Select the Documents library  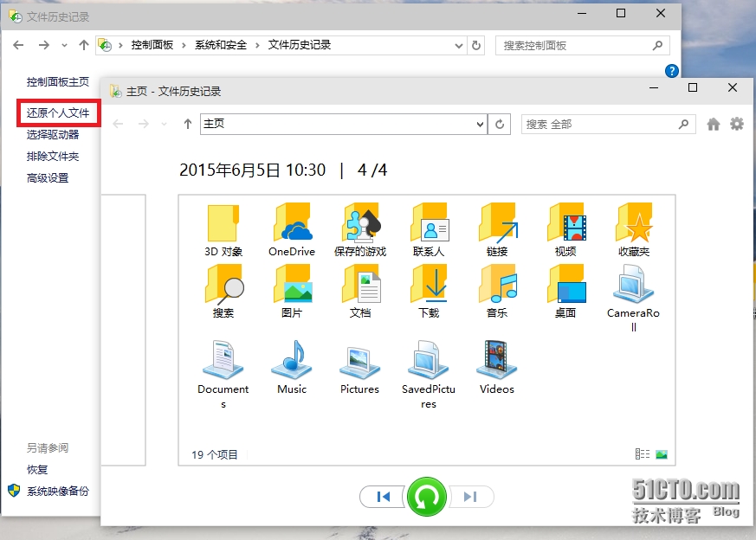click(223, 375)
